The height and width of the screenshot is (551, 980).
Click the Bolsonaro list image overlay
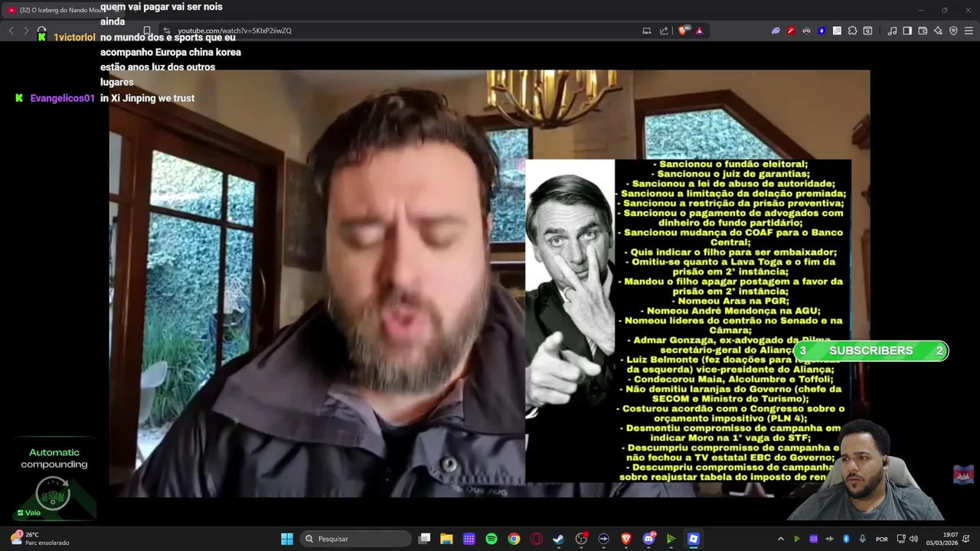click(688, 321)
